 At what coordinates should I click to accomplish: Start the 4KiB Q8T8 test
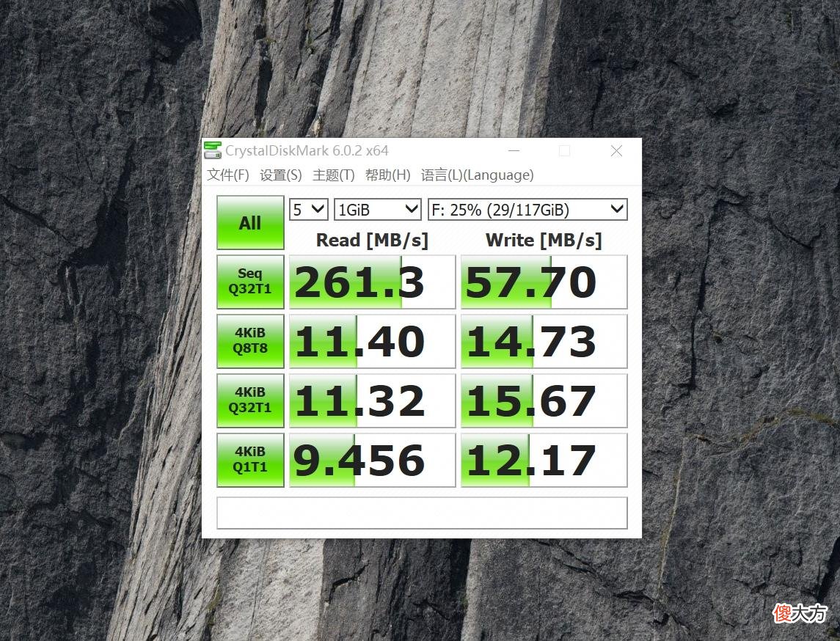(250, 341)
